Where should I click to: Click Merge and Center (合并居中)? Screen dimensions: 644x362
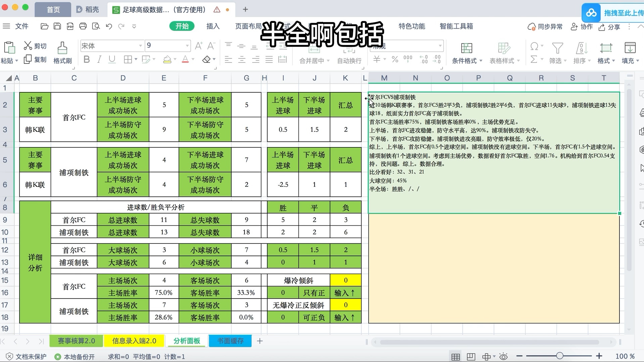coord(314,55)
